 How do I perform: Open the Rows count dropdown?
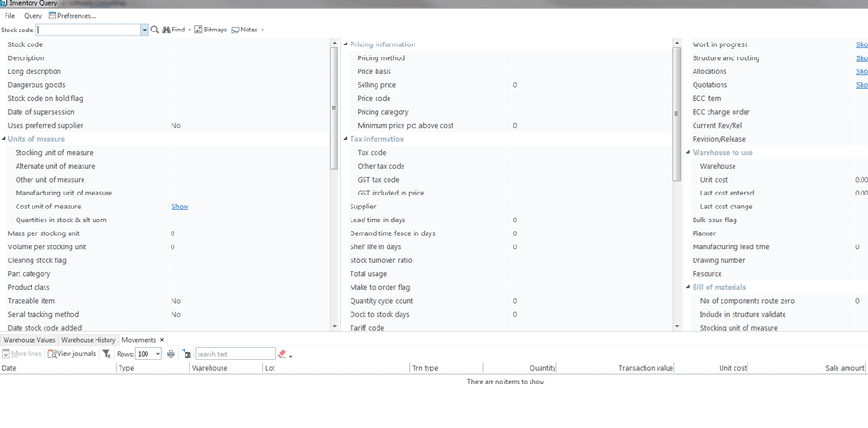tap(158, 354)
